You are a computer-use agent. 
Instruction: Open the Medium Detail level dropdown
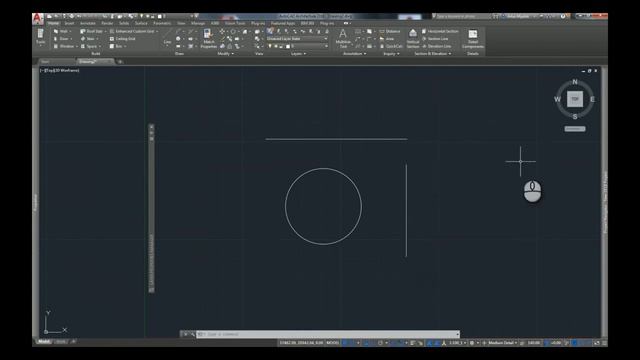click(502, 343)
